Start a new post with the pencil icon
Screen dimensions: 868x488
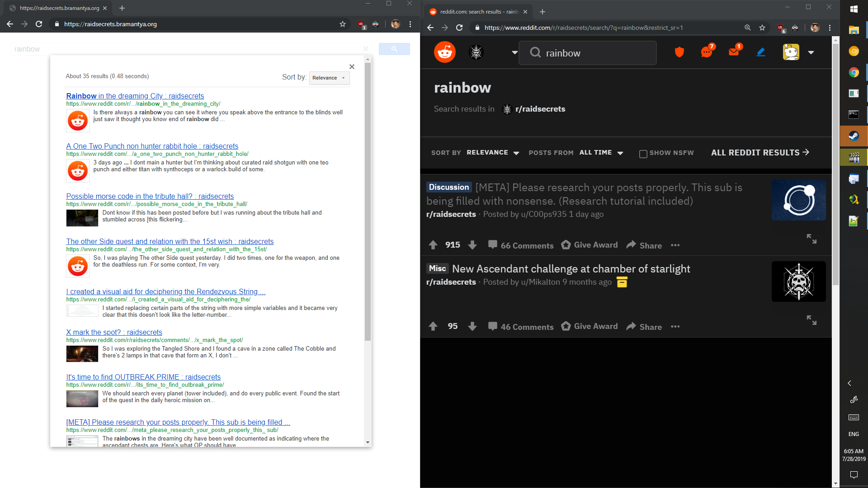tap(761, 52)
